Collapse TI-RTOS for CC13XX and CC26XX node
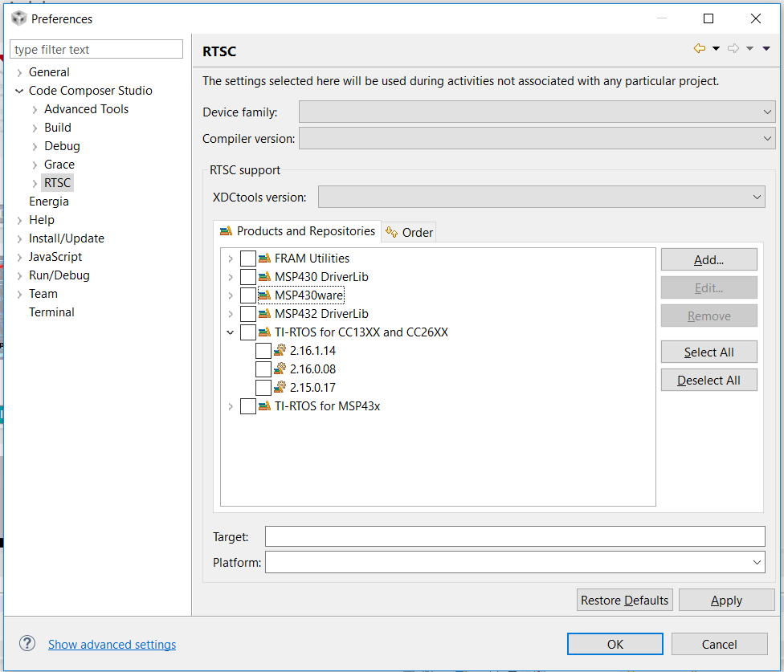This screenshot has height=672, width=784. pos(231,332)
